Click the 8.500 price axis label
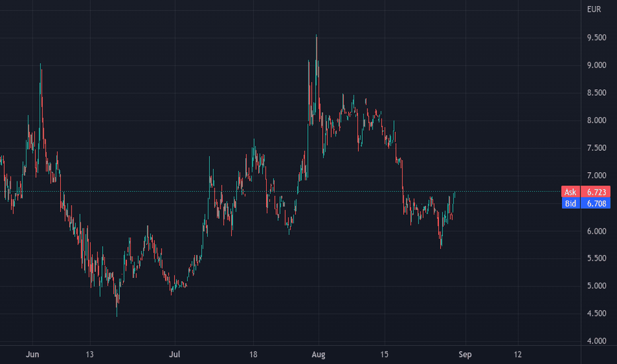Image resolution: width=617 pixels, height=364 pixels. pos(596,93)
